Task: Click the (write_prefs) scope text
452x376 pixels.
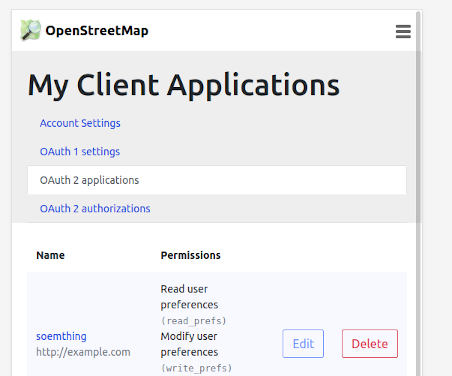Action: 196,368
